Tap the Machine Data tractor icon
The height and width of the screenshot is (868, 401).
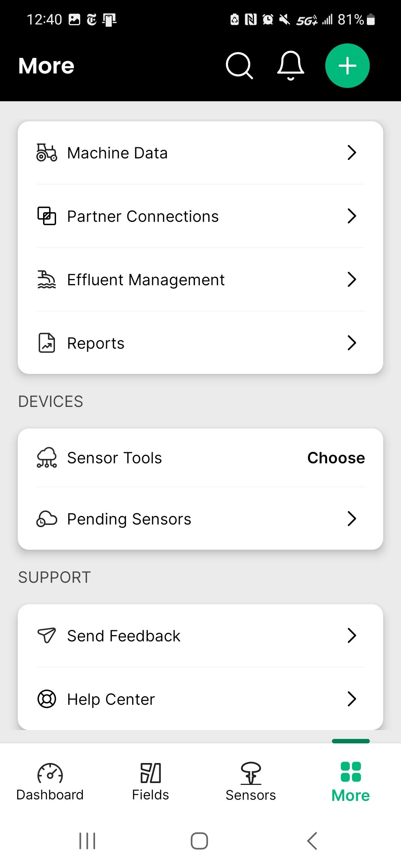coord(47,153)
